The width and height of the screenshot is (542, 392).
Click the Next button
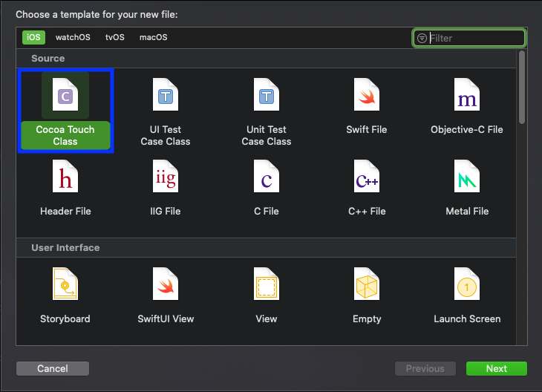(x=497, y=368)
